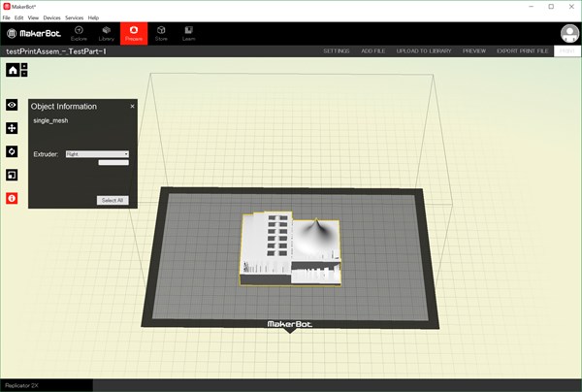Click the small button below Extruder dropdown
Image resolution: width=582 pixels, height=392 pixels.
tap(113, 163)
